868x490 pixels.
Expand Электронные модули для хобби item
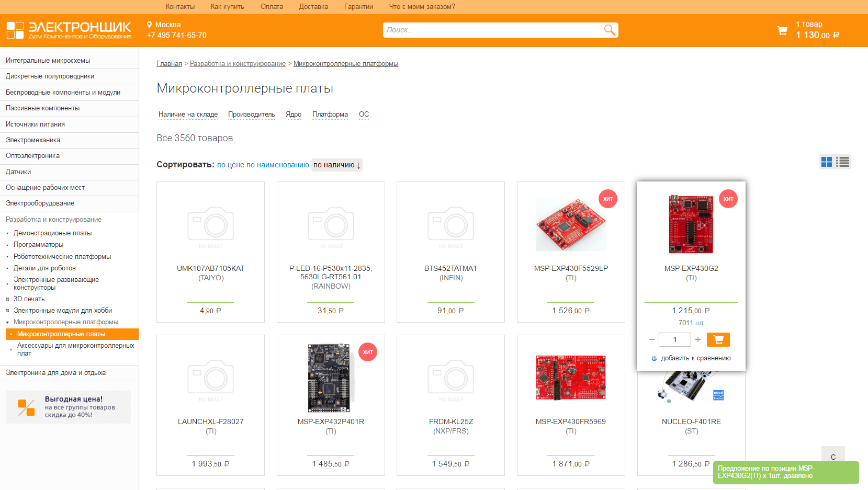[x=7, y=311]
